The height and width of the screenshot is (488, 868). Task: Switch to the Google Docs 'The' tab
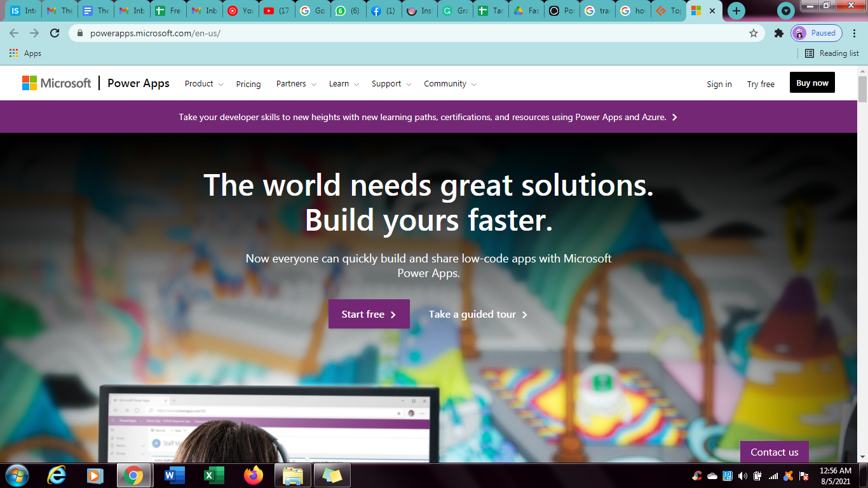tap(96, 11)
